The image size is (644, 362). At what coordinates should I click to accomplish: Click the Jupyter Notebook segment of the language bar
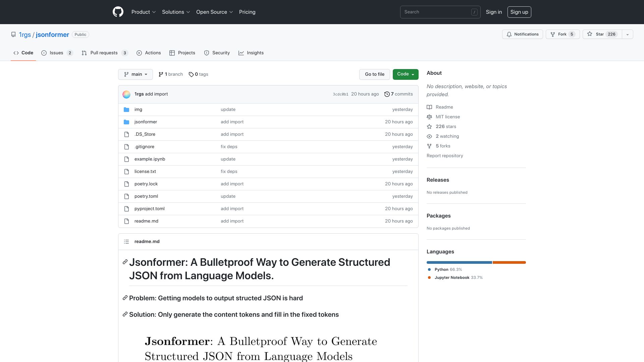point(509,262)
